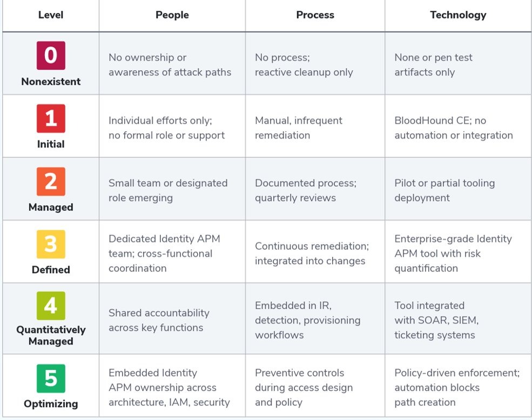The image size is (532, 420).
Task: Select the lime green level 4 badge
Action: point(51,306)
